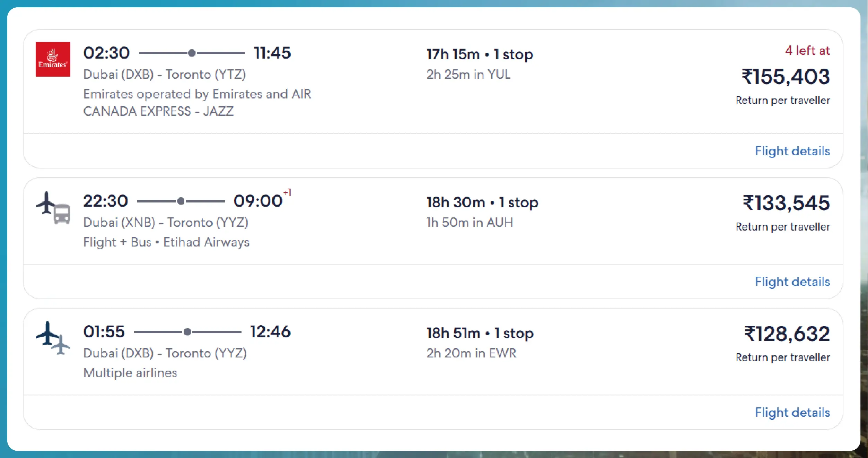Click the Emirates airline logo
Viewport: 868px width, 458px height.
click(53, 59)
